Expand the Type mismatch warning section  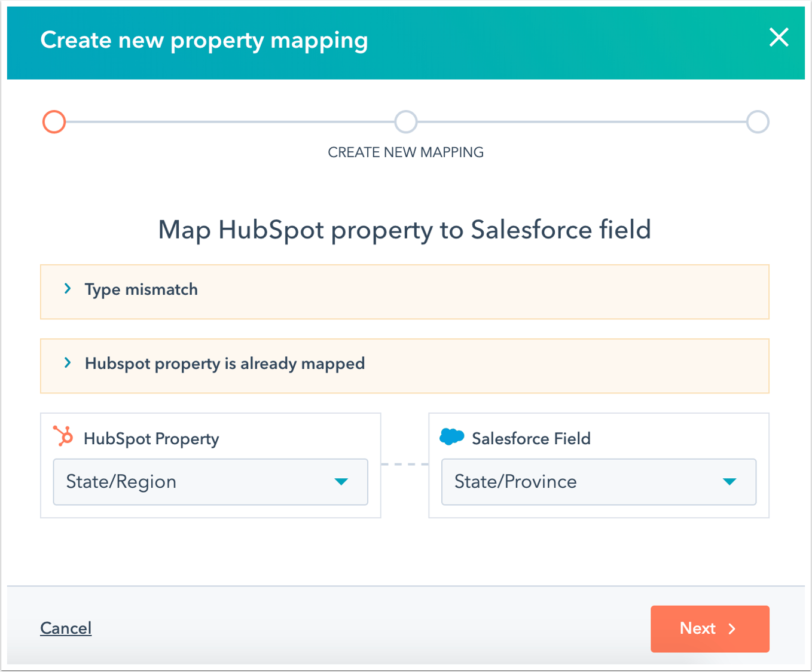click(x=141, y=289)
